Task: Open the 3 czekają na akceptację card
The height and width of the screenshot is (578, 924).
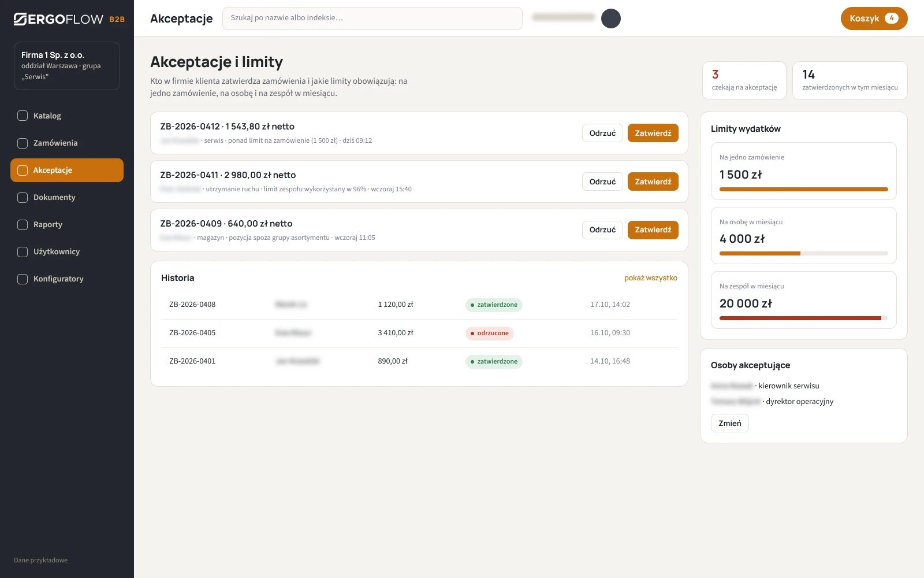Action: click(744, 81)
